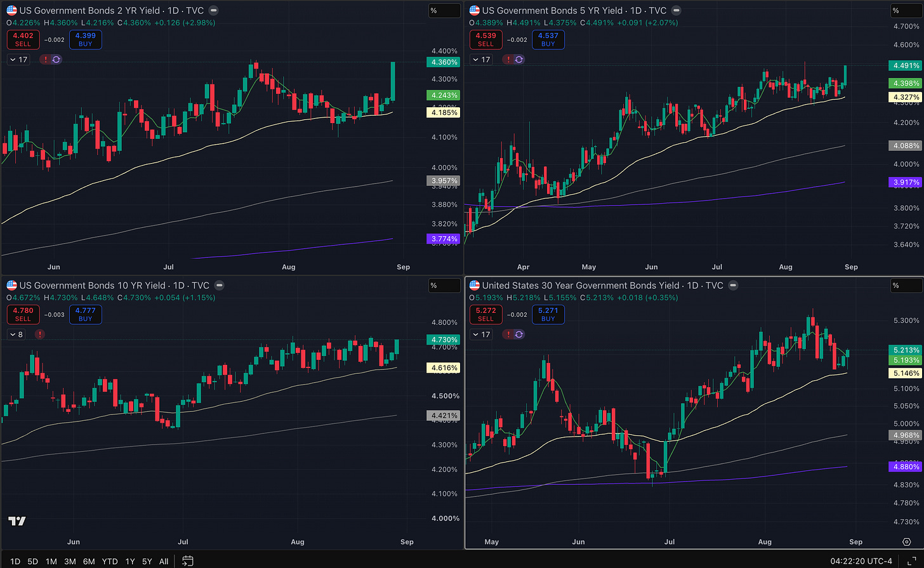Select the 6M date range
The height and width of the screenshot is (568, 924).
coord(89,562)
